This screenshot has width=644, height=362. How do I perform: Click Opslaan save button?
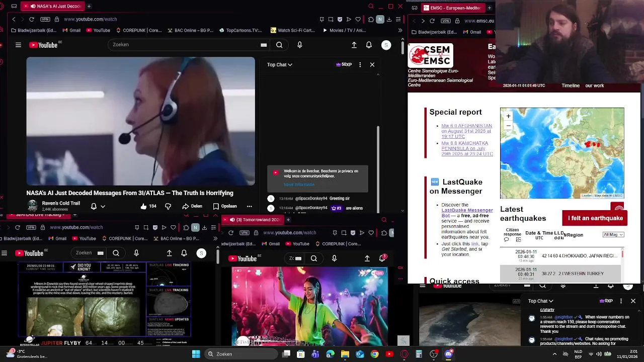click(225, 206)
